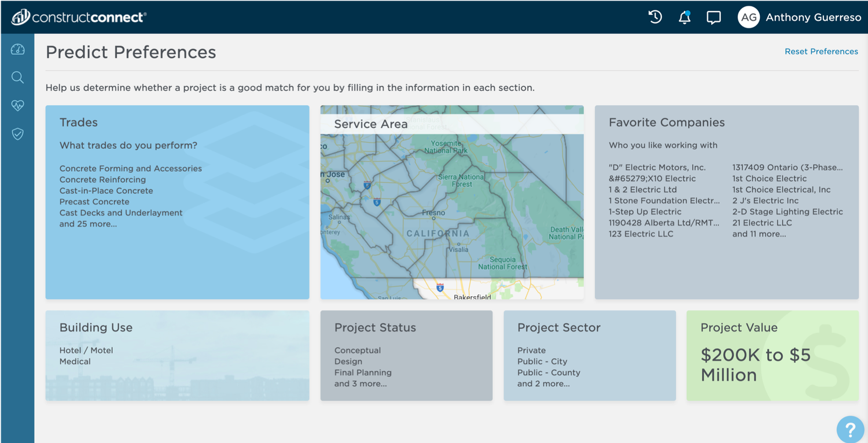This screenshot has width=868, height=443.
Task: Click 'Cast Decks and Underlayment' entry
Action: [x=121, y=213]
